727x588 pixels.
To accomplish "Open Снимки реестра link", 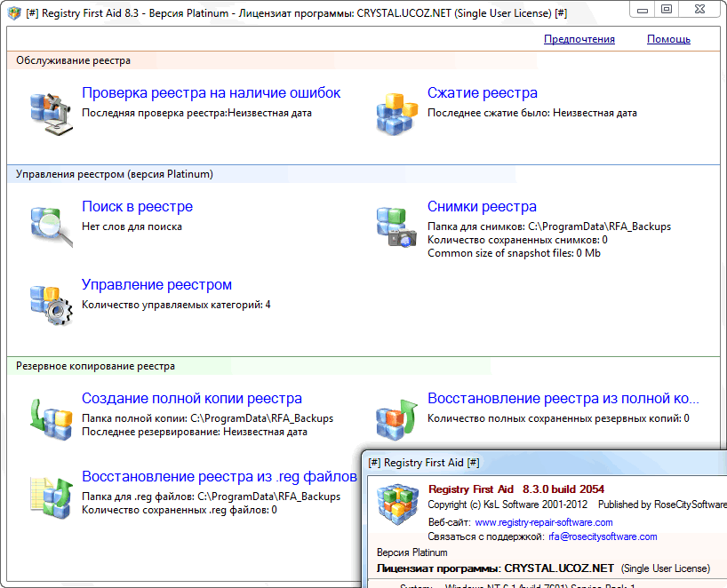I will click(482, 206).
